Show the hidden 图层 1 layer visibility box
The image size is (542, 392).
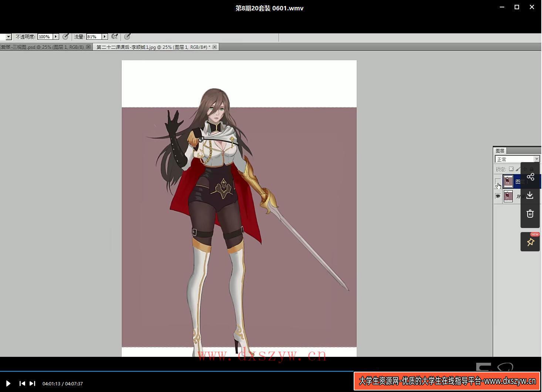[498, 181]
